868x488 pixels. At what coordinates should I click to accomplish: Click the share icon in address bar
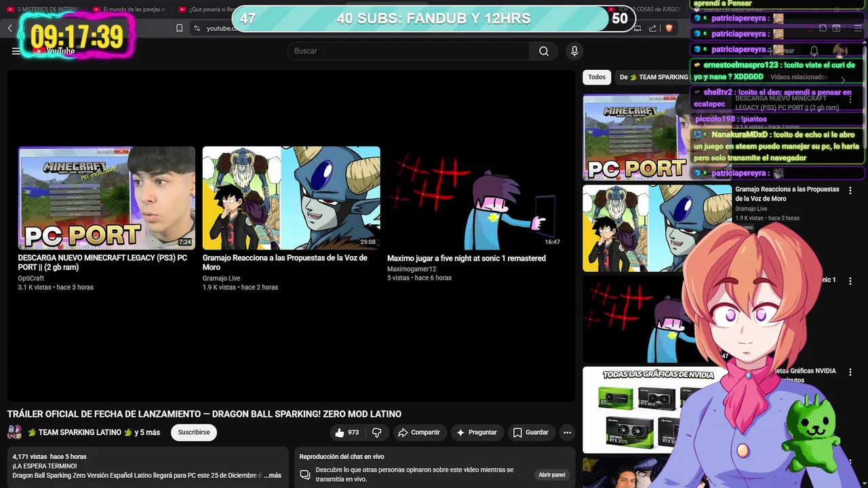pyautogui.click(x=652, y=28)
